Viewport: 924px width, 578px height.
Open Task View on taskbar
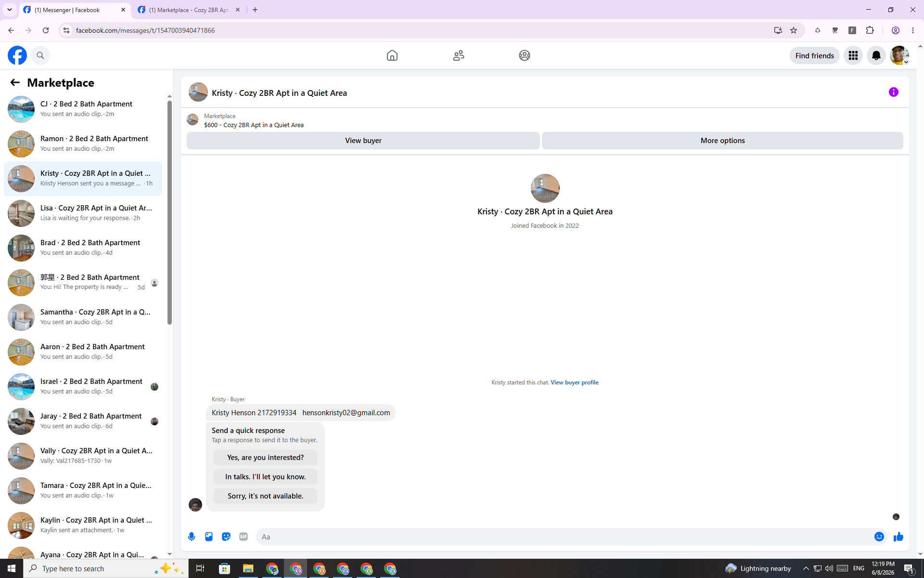click(200, 568)
